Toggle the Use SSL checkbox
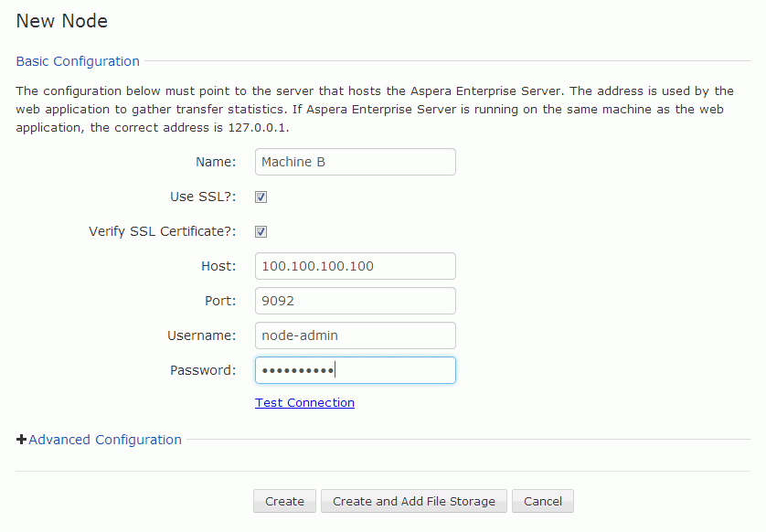The width and height of the screenshot is (766, 532). coord(261,197)
